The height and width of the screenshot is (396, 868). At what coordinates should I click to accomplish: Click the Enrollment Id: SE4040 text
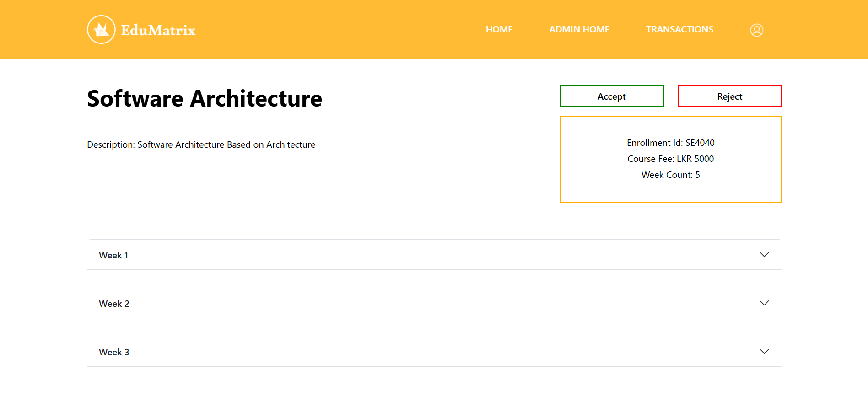point(670,143)
